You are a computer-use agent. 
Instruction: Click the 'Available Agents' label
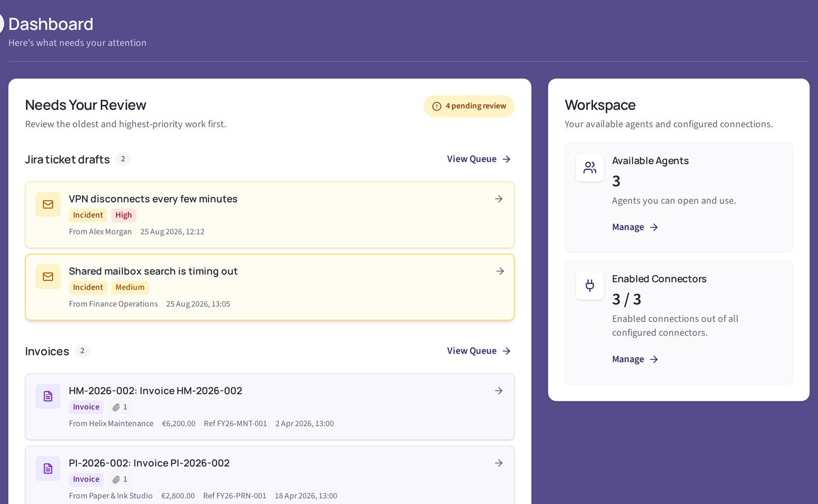pyautogui.click(x=650, y=161)
